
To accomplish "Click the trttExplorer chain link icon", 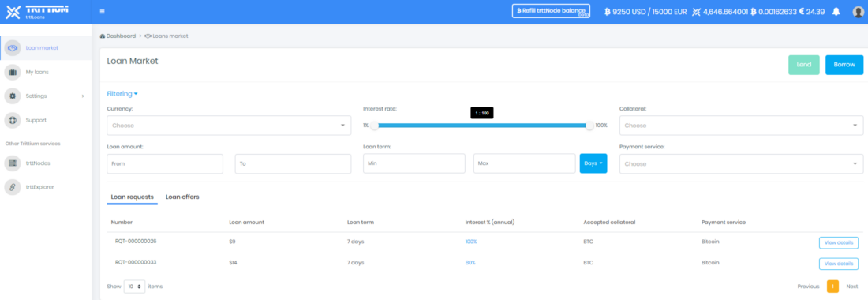I will 12,187.
